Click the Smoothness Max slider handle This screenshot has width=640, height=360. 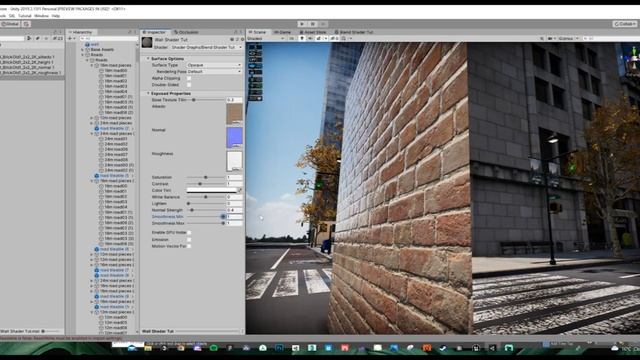click(x=223, y=223)
